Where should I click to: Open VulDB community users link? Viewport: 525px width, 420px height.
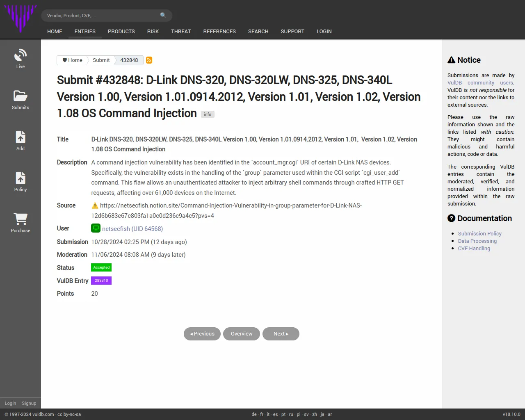(x=481, y=83)
